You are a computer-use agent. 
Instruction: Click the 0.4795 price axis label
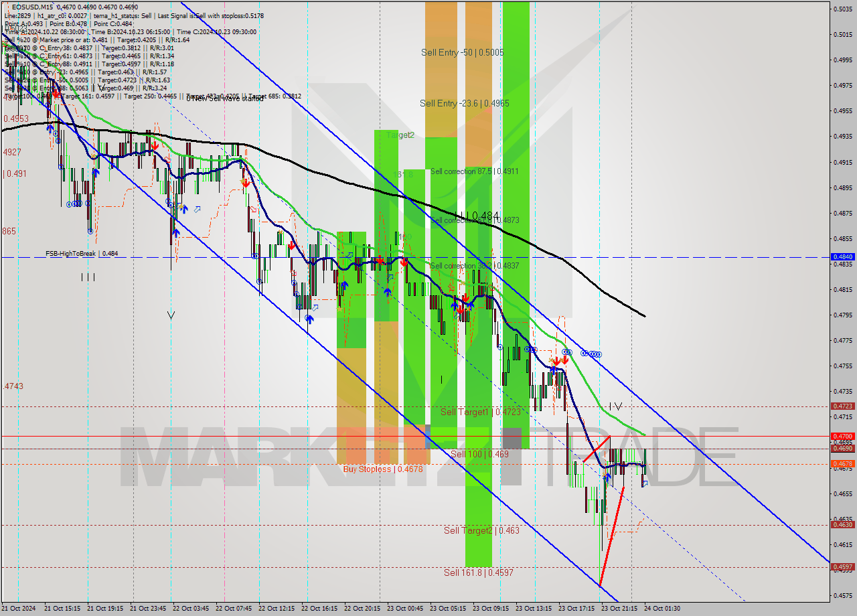pos(842,315)
